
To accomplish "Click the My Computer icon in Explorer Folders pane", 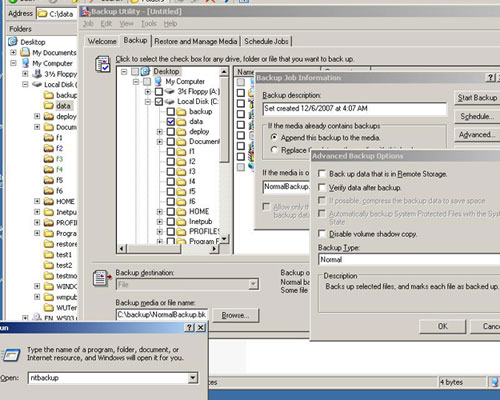I will [x=25, y=63].
